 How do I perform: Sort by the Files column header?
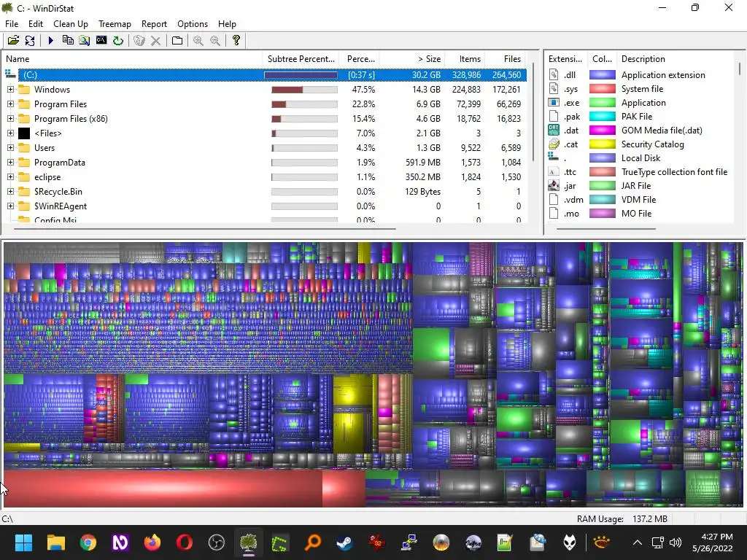coord(505,59)
